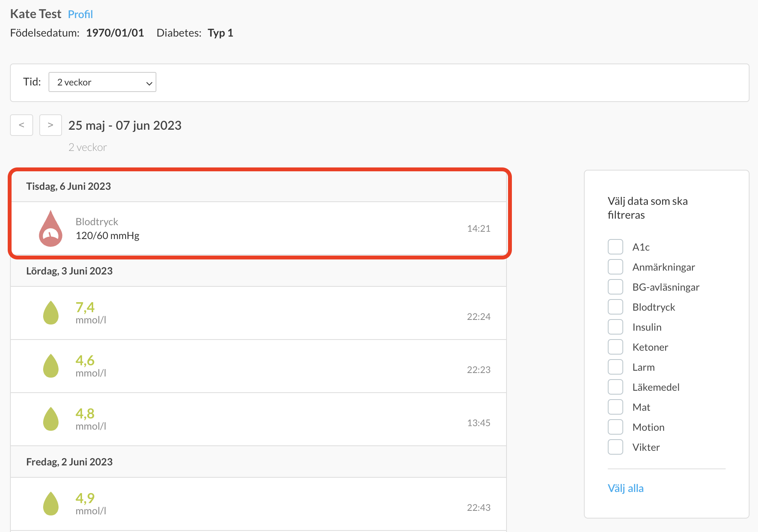758x532 pixels.
Task: Click the 14:21 timestamp
Action: click(479, 229)
